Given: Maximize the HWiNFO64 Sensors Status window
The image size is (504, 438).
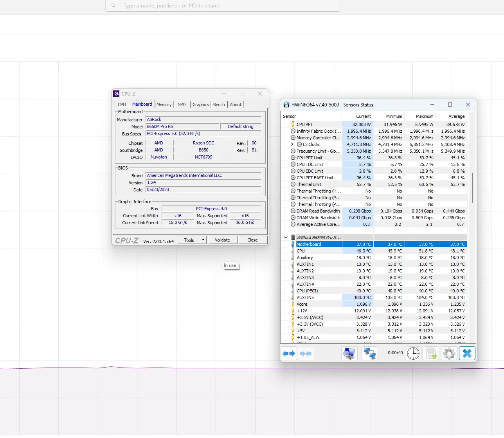Looking at the screenshot, I should [x=450, y=105].
